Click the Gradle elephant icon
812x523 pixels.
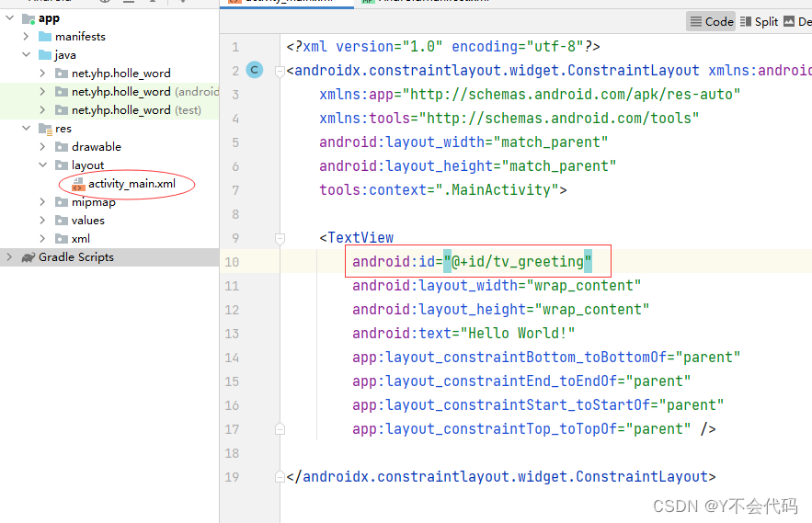29,257
